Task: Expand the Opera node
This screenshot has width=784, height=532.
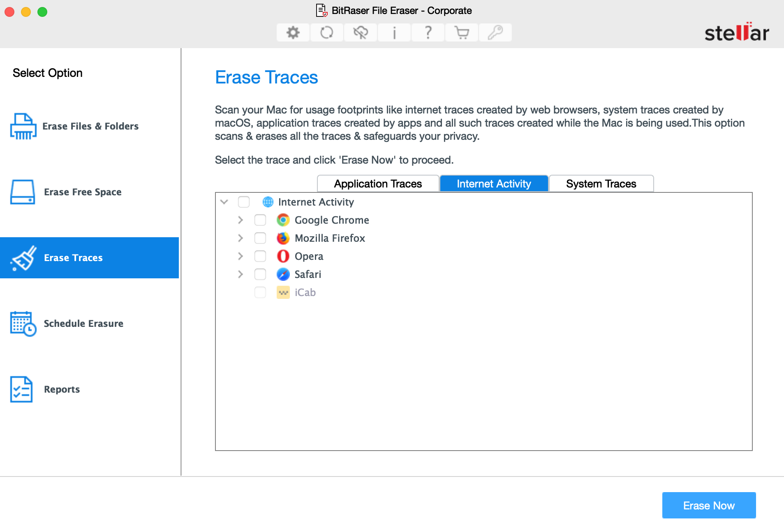Action: click(241, 256)
